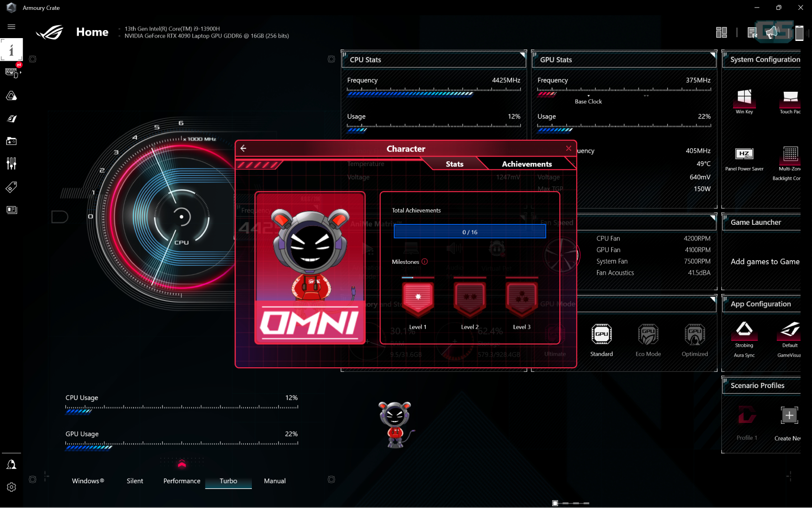The width and height of the screenshot is (812, 508).
Task: Toggle the Win Key setting
Action: (744, 98)
